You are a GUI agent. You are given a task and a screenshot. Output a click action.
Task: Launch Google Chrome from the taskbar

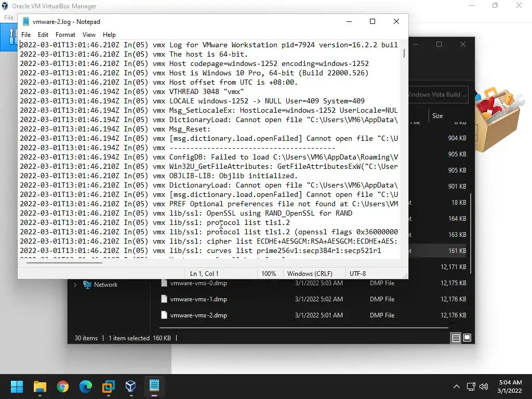[63, 386]
